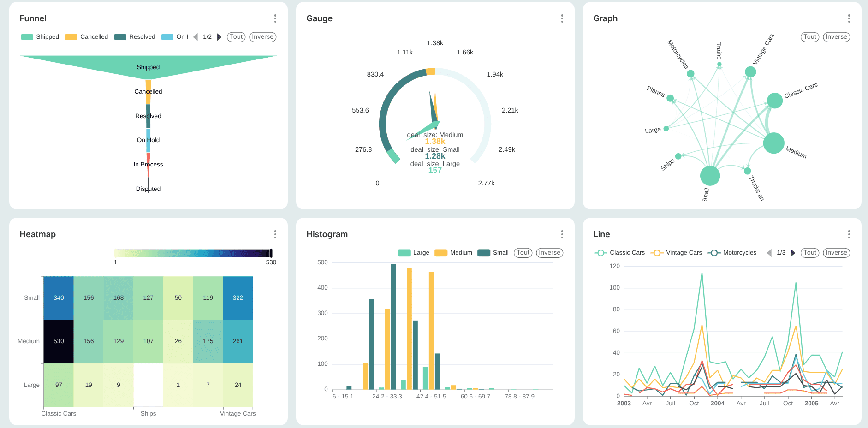The height and width of the screenshot is (428, 868).
Task: Click Tout button in Graph card
Action: pyautogui.click(x=810, y=37)
